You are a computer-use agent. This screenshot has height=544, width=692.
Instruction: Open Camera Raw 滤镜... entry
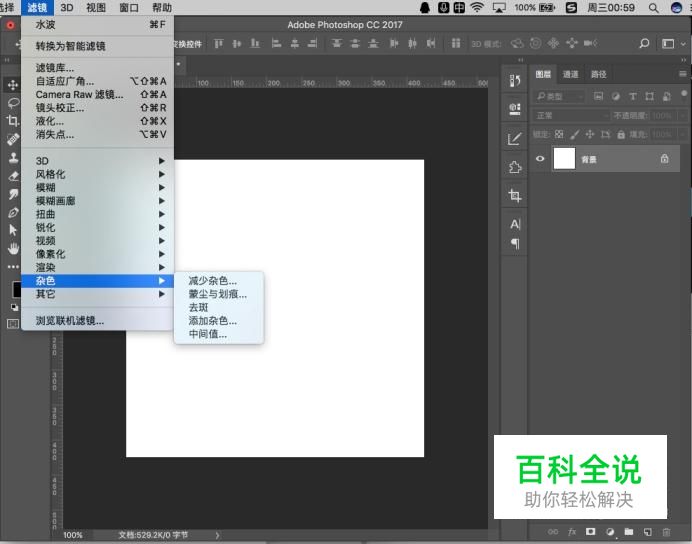98,94
